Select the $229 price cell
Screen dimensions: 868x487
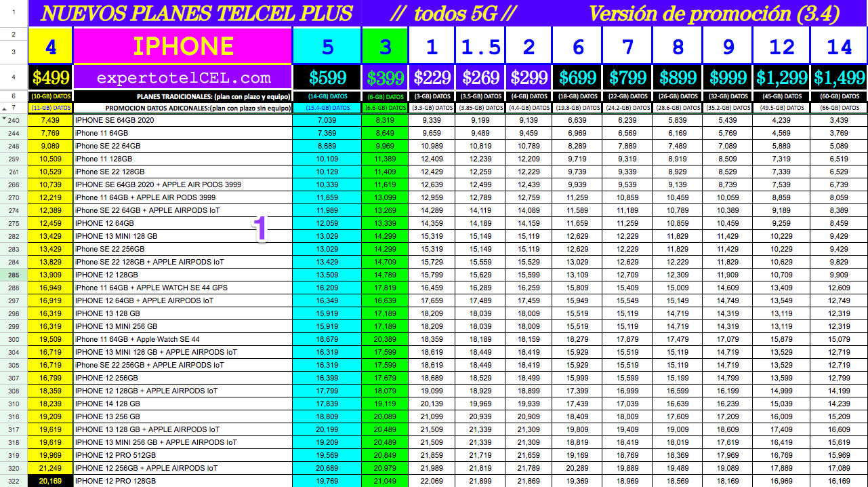click(x=432, y=77)
